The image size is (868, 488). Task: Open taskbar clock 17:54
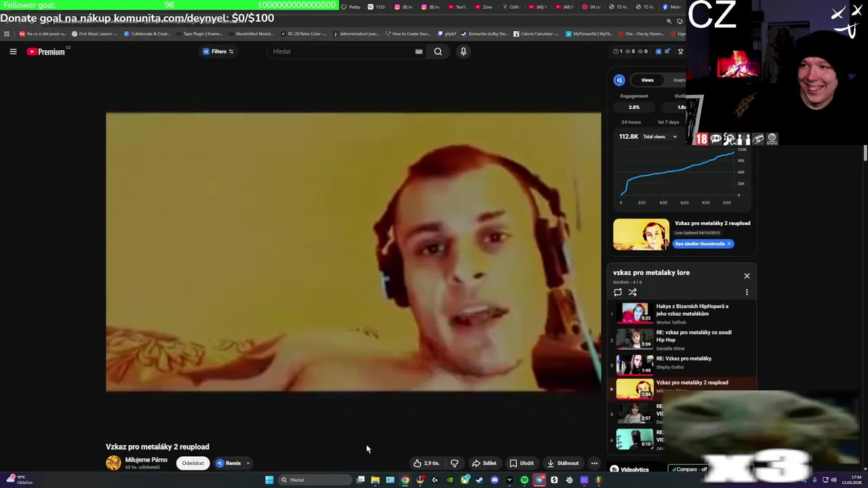point(852,480)
